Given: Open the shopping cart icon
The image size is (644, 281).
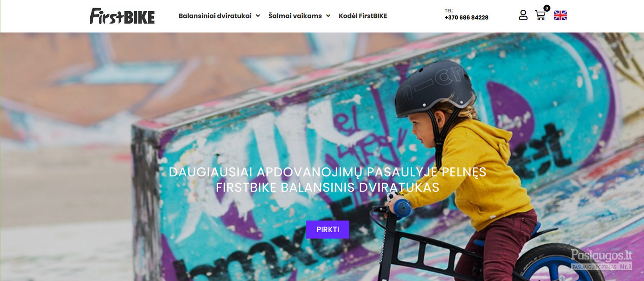Looking at the screenshot, I should pos(540,16).
